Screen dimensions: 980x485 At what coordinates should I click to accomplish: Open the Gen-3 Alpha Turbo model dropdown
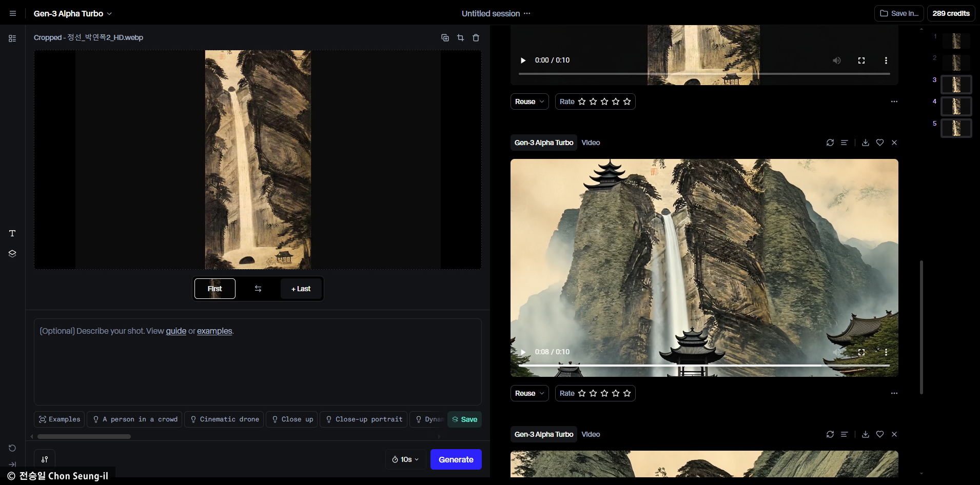[x=72, y=13]
